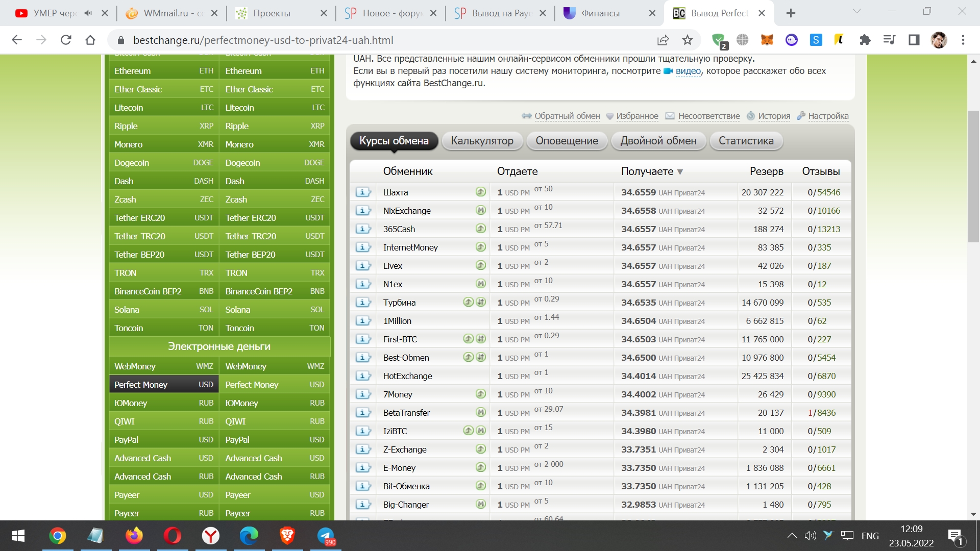
Task: Click the page's vertical scrollbar
Action: 973,176
